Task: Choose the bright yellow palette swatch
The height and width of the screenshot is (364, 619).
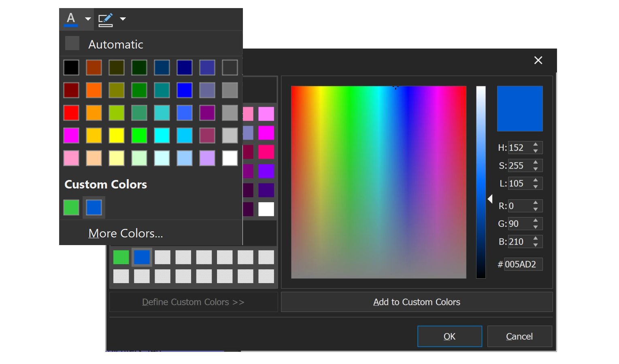Action: click(x=117, y=135)
